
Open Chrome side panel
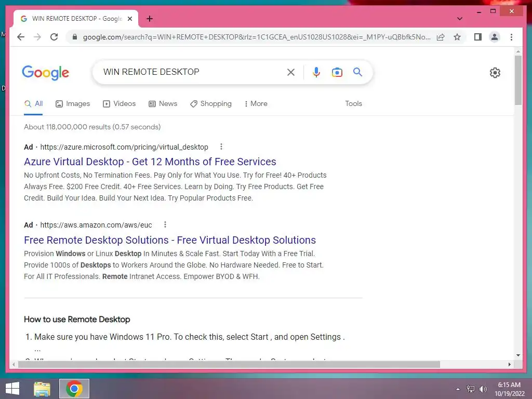click(478, 37)
